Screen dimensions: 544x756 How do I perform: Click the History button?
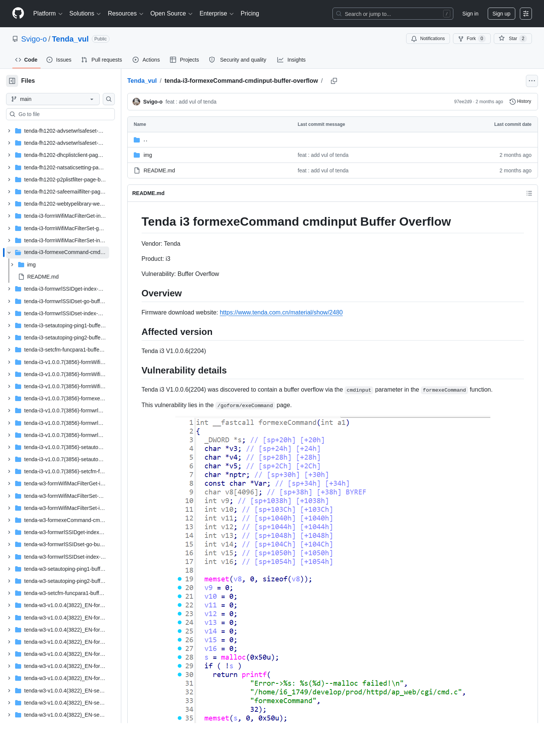520,102
